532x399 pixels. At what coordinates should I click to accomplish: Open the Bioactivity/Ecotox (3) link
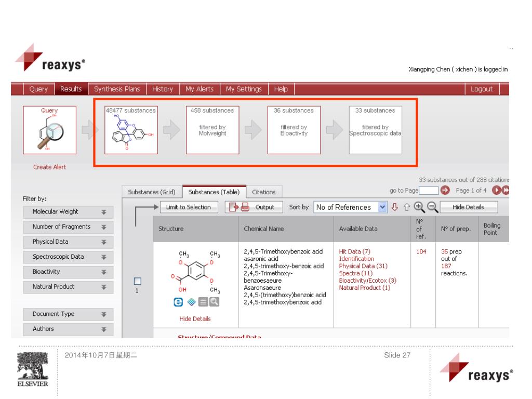pos(367,280)
